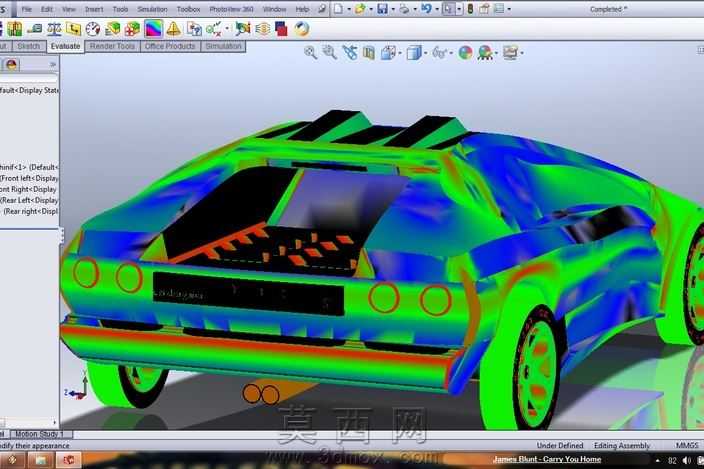Expand the New document dropdown arrow
This screenshot has width=704, height=469.
pyautogui.click(x=349, y=9)
